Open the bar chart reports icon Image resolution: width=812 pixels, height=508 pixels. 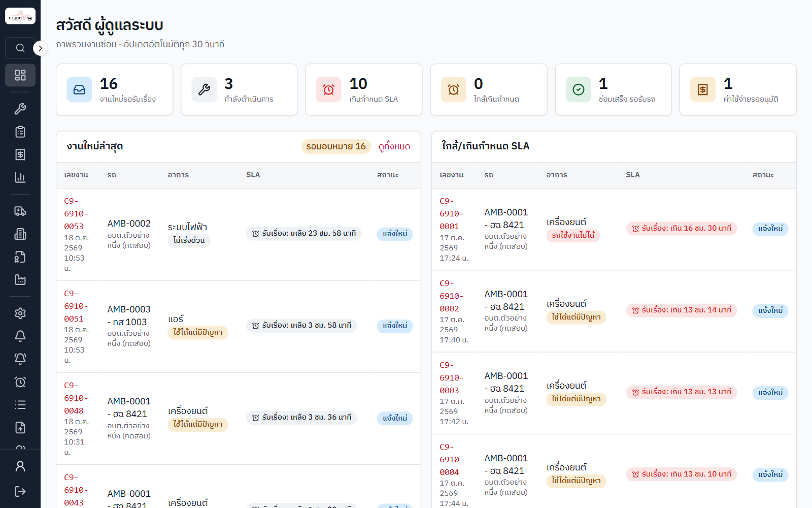[x=20, y=177]
